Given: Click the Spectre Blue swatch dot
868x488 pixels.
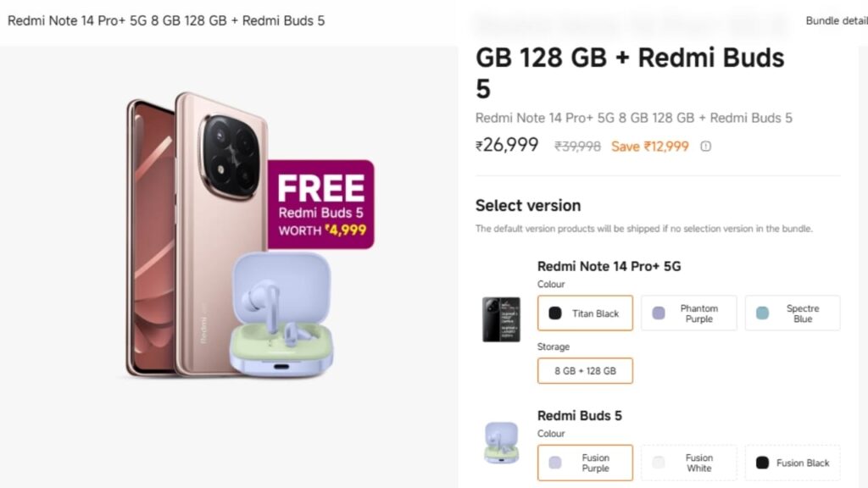Looking at the screenshot, I should point(763,313).
